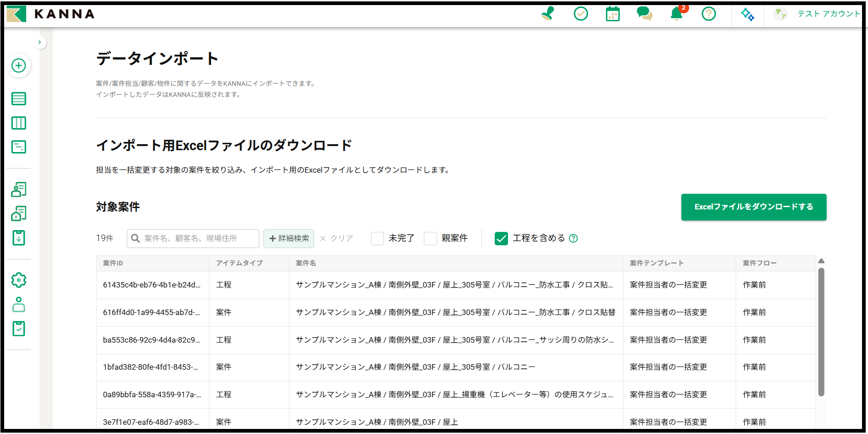Click the 案件ID column header
The height and width of the screenshot is (434, 868).
coord(113,263)
